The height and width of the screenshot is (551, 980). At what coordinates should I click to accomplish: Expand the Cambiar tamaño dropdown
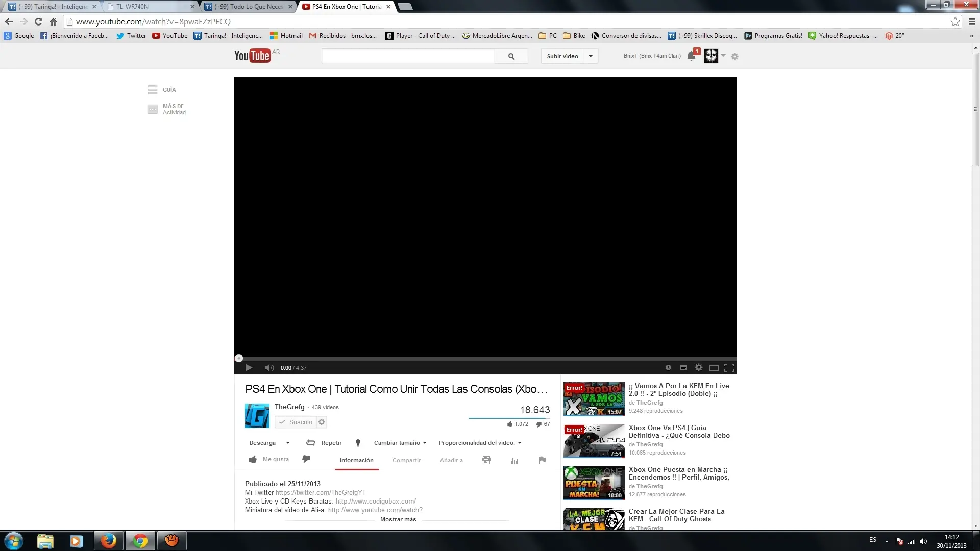(x=400, y=443)
